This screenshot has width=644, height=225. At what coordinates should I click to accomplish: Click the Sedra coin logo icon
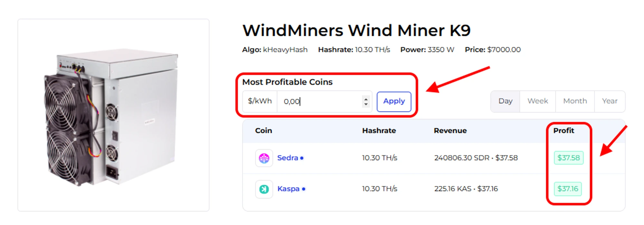(264, 158)
